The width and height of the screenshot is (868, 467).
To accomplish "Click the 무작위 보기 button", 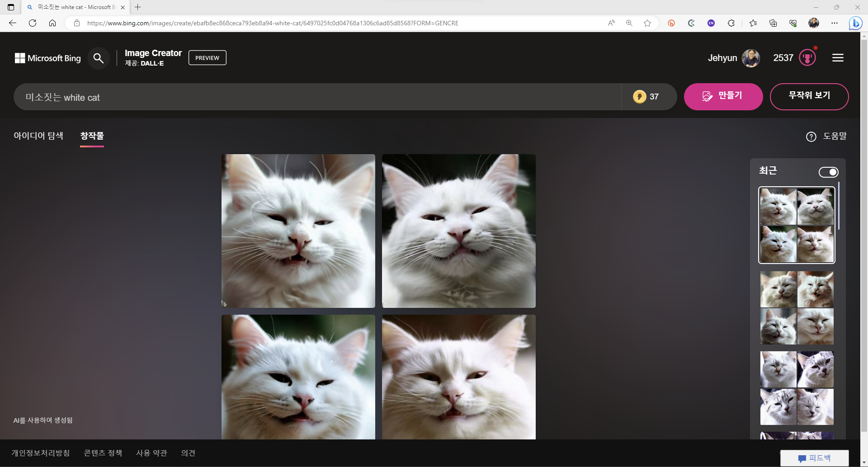I will coord(809,96).
